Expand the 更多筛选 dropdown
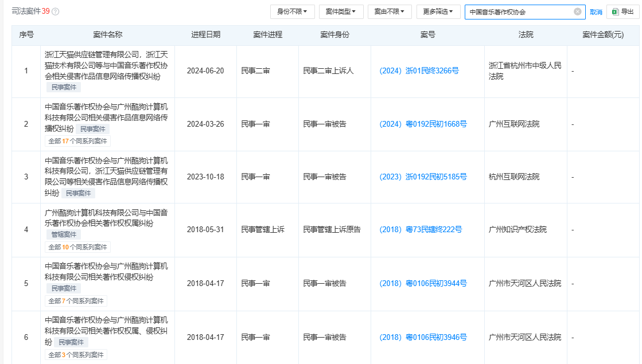The width and height of the screenshot is (642, 364). [438, 11]
